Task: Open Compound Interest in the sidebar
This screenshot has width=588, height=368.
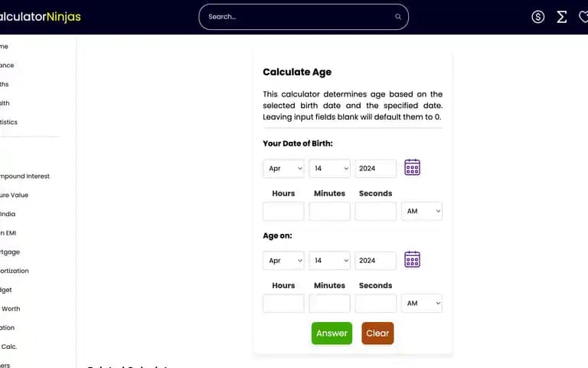Action: 24,176
